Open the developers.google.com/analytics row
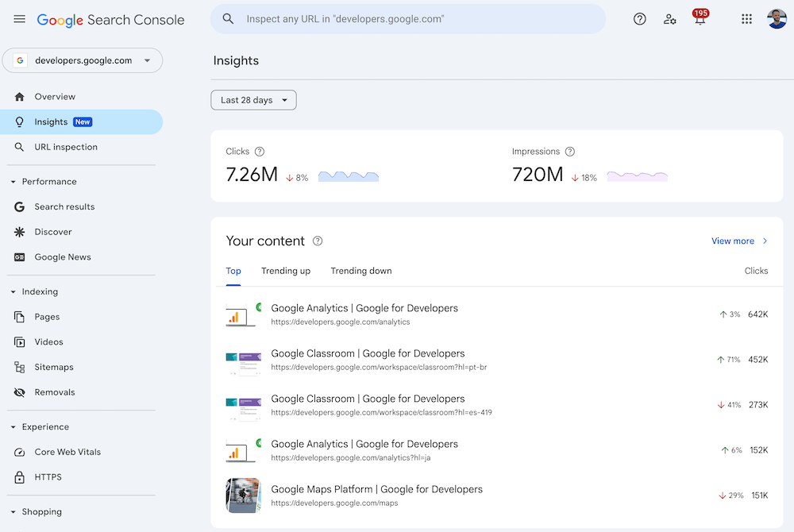 tap(497, 314)
